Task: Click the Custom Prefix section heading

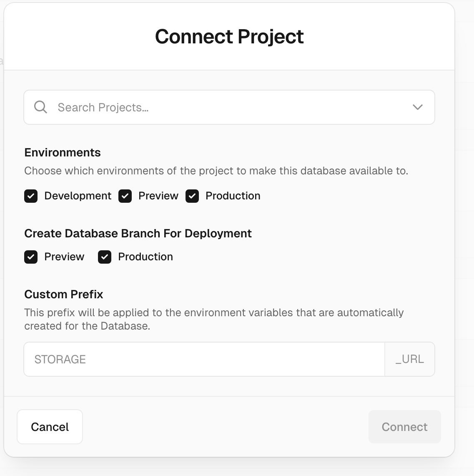Action: point(64,295)
